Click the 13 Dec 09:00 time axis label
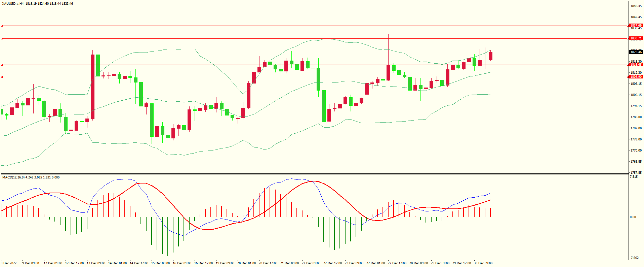 point(96,263)
